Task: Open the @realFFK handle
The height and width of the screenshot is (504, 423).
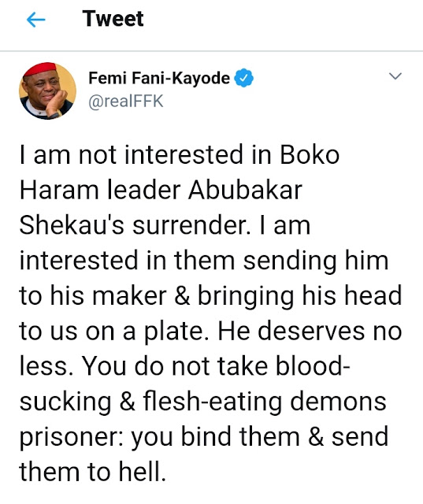Action: [126, 102]
